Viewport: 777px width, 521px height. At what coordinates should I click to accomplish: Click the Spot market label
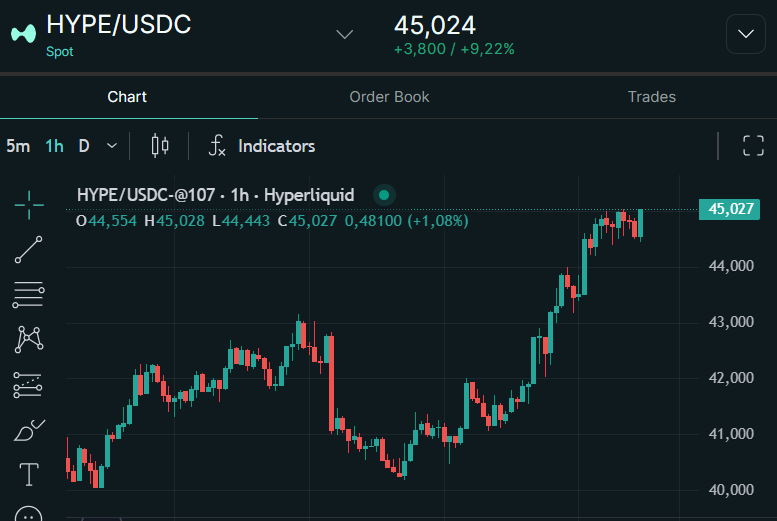coord(59,52)
